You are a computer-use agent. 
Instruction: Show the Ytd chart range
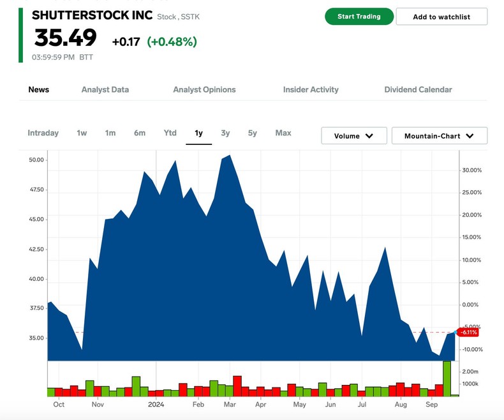click(170, 133)
